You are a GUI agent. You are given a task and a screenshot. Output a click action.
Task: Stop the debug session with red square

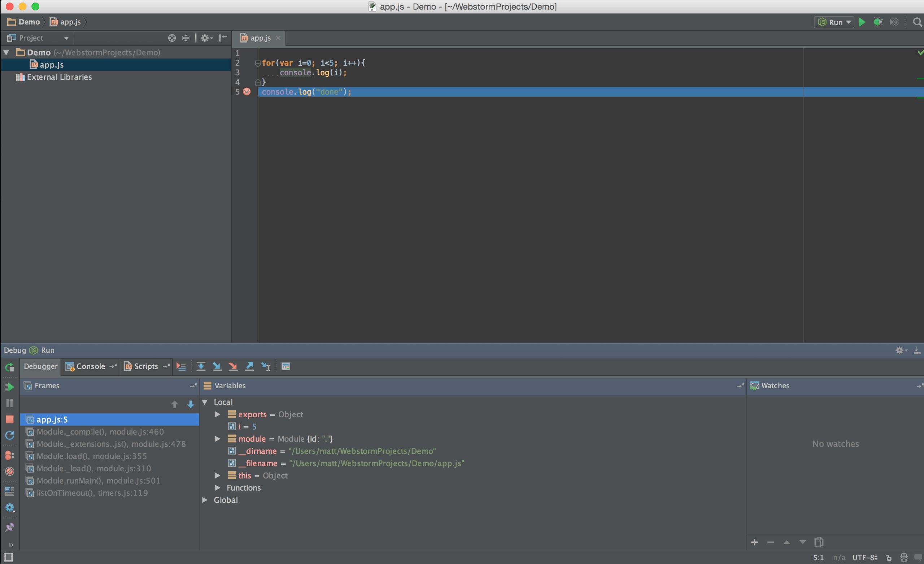10,419
